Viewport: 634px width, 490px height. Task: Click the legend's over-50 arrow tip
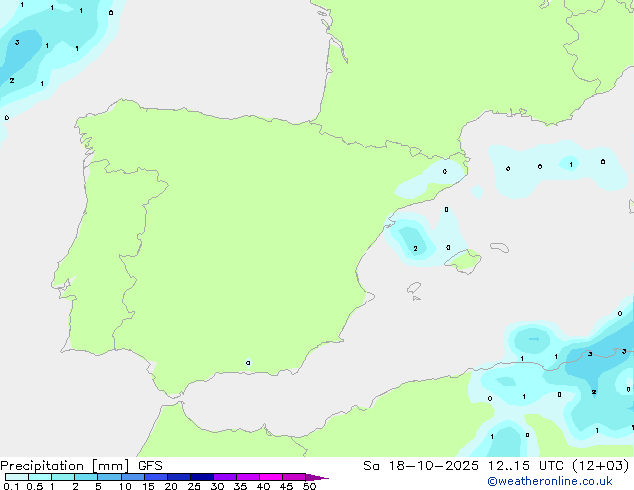[x=317, y=477]
